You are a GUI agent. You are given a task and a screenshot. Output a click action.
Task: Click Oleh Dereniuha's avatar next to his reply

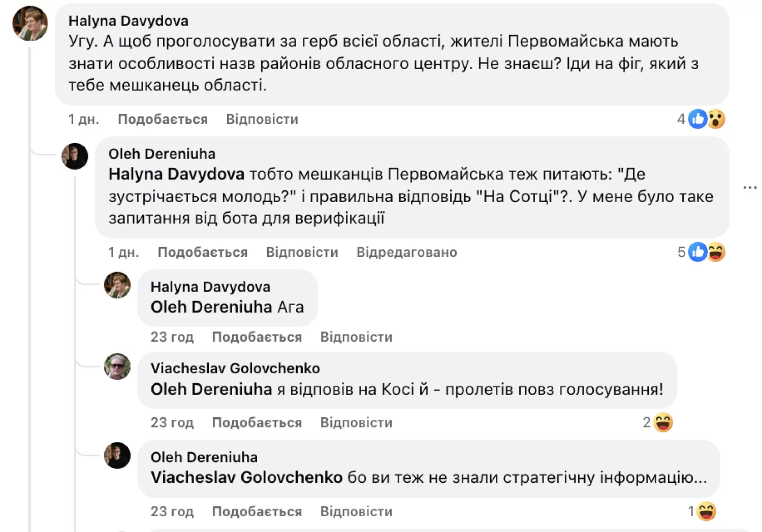pos(75,156)
